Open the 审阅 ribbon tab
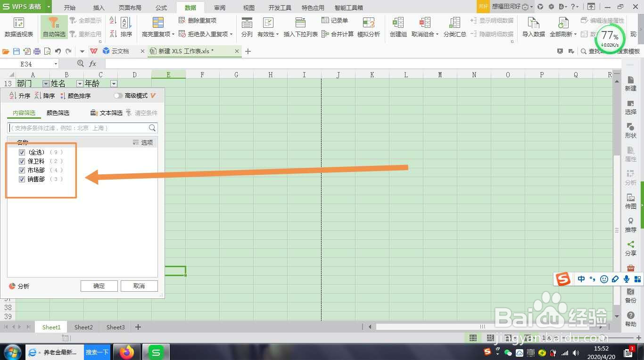 (220, 8)
